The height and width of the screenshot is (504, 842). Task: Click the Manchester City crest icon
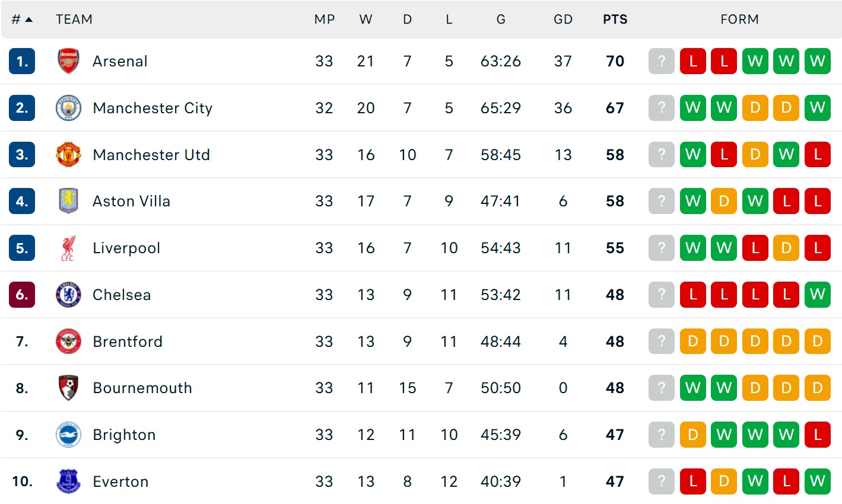pos(68,108)
